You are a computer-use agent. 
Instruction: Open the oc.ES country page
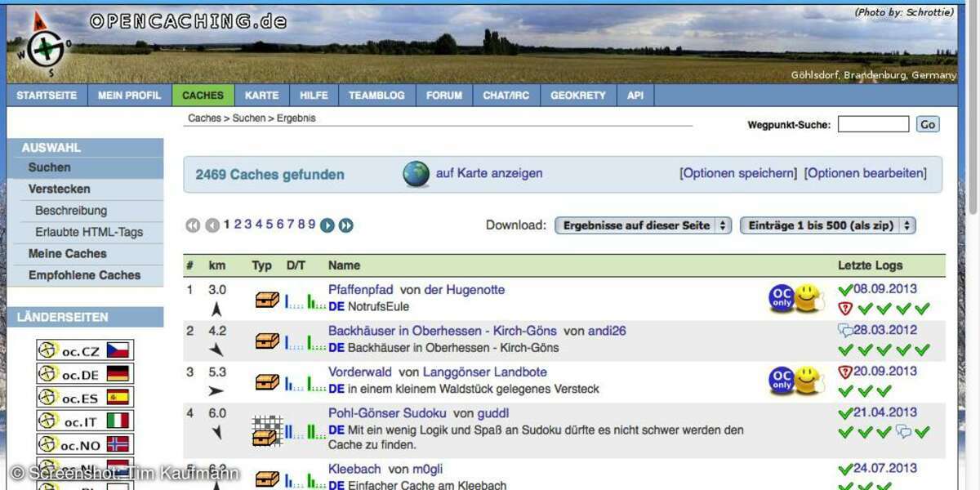(84, 398)
